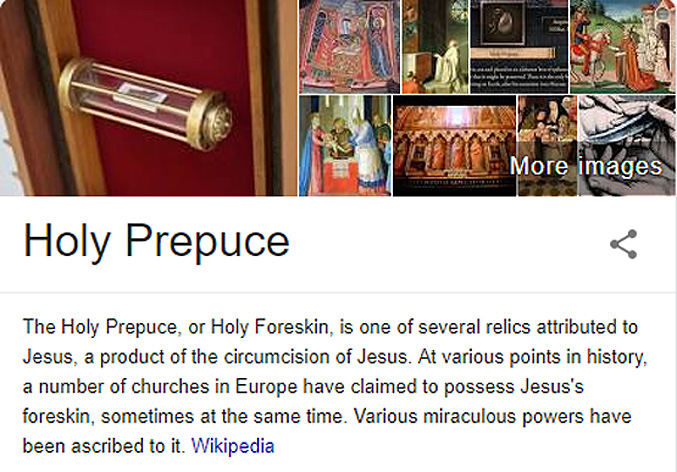This screenshot has height=472, width=677.
Task: Click the Holy Prepuce title heading
Action: tap(156, 241)
